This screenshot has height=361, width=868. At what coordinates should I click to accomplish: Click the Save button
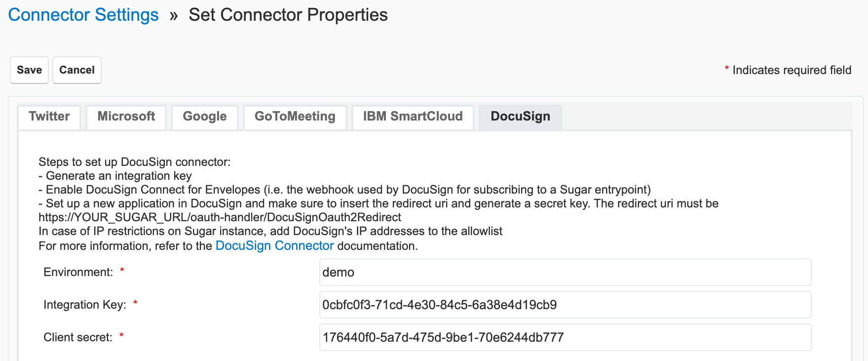[x=29, y=70]
